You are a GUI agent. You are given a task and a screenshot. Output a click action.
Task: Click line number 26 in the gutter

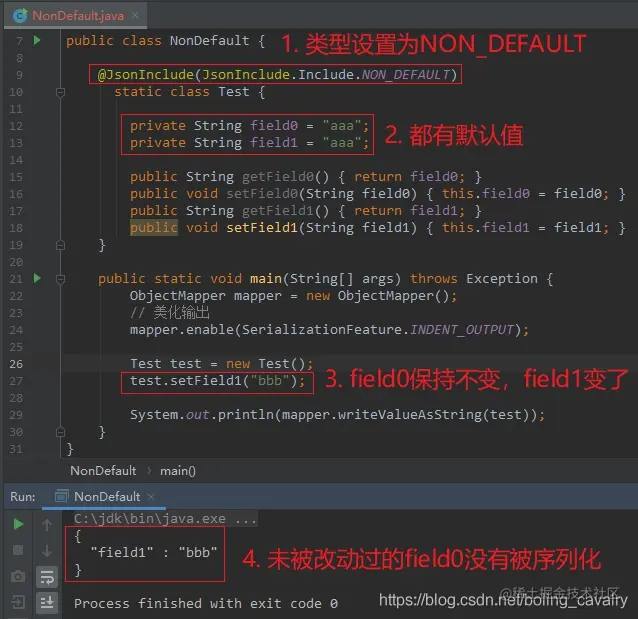click(16, 364)
